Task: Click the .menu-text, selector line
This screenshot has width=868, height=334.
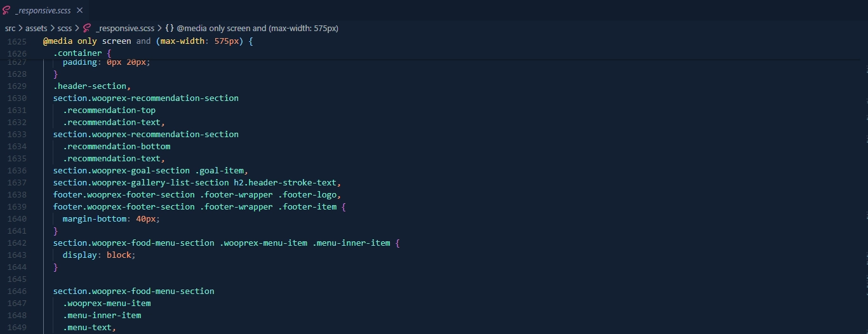Action: pos(90,328)
